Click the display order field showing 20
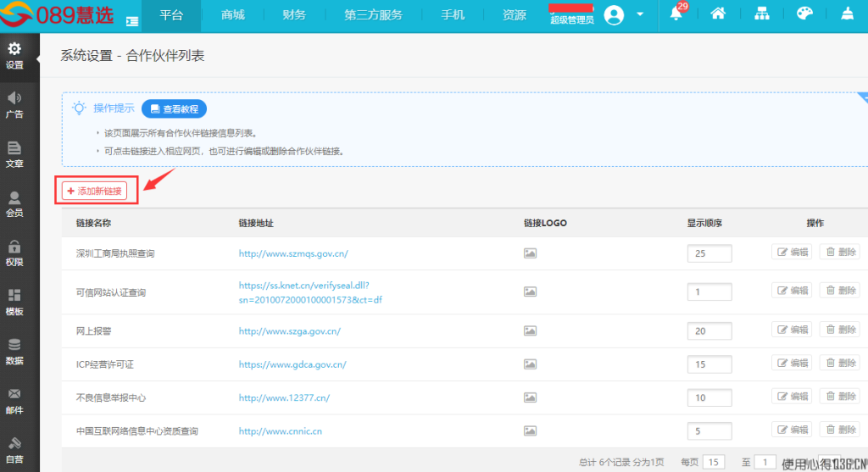Image resolution: width=868 pixels, height=472 pixels. (x=709, y=330)
